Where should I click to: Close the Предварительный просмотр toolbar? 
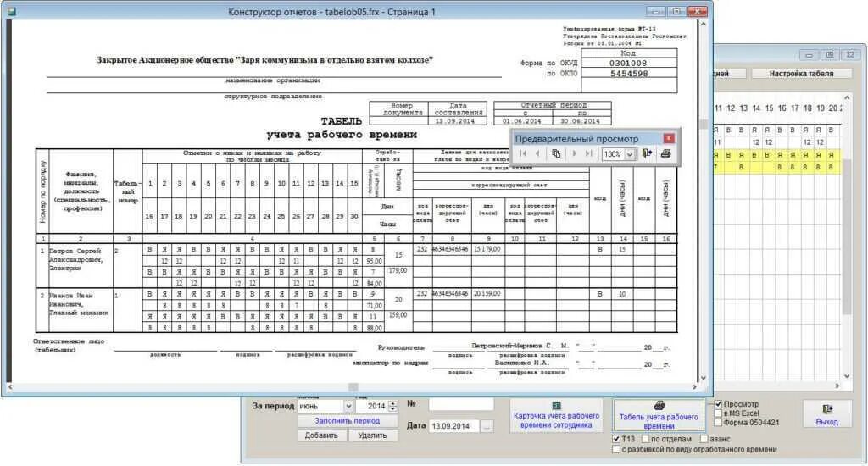click(669, 138)
